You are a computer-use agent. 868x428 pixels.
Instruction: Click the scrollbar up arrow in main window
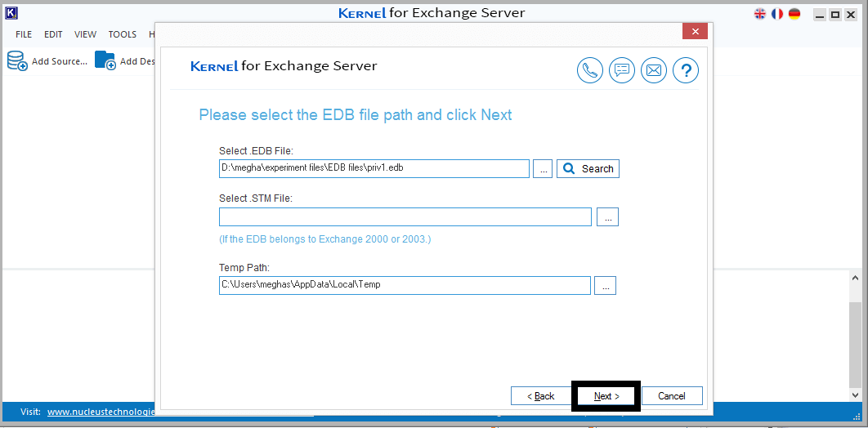856,279
